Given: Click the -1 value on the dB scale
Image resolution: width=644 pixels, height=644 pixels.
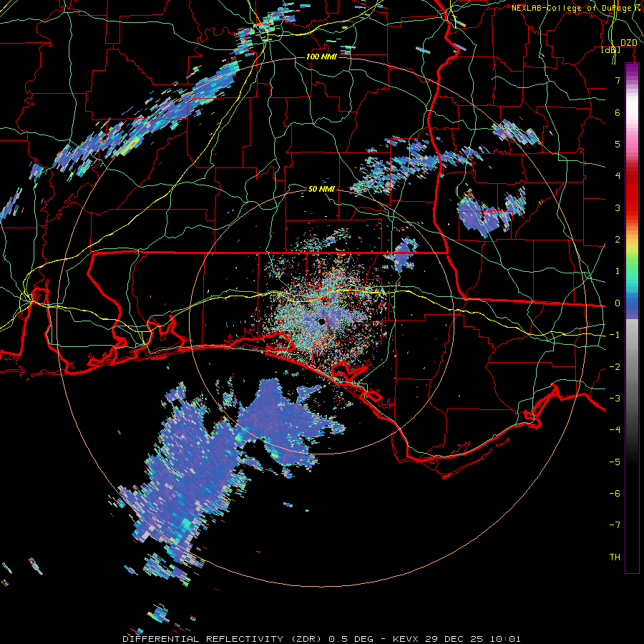Looking at the screenshot, I should 615,335.
